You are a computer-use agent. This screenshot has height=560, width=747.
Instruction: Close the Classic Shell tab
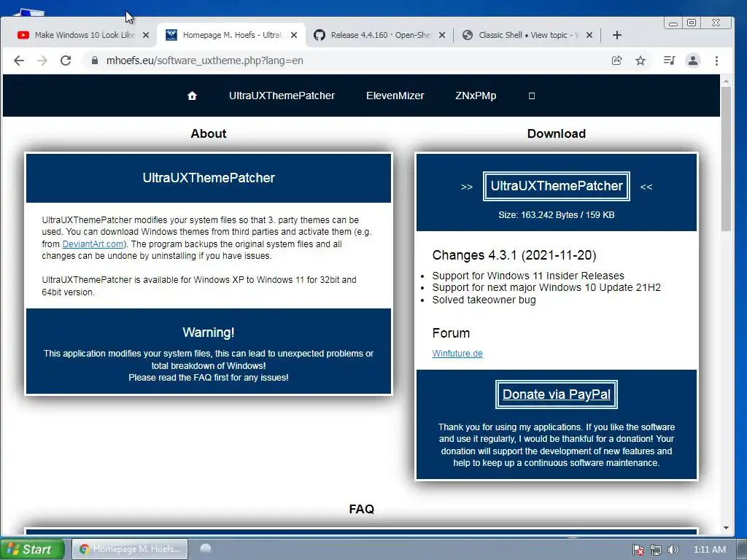click(x=589, y=35)
